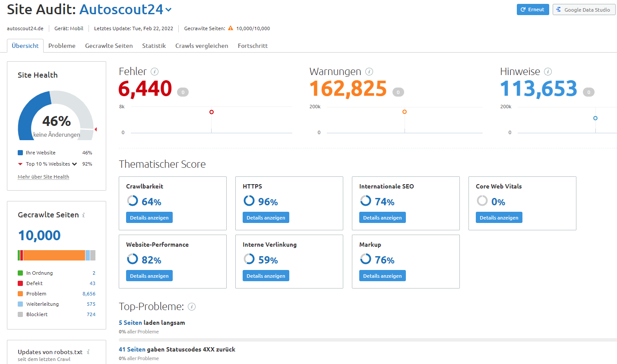Show details for Interne Verlinkung
Image resolution: width=617 pixels, height=364 pixels.
tap(266, 276)
